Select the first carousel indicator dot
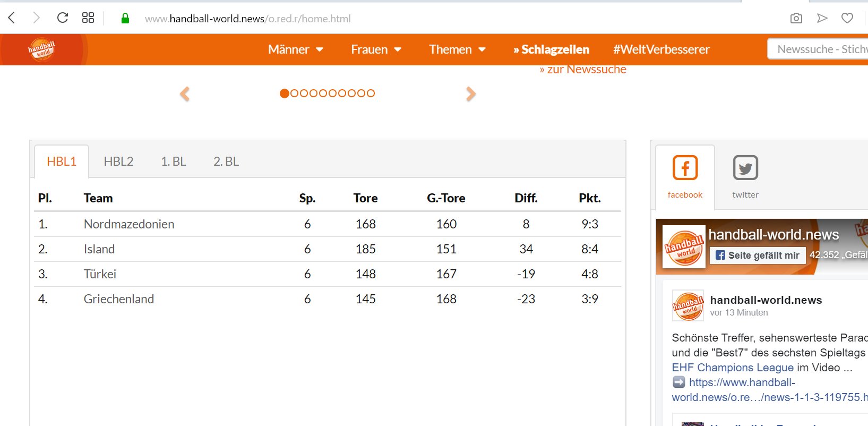 pos(285,93)
